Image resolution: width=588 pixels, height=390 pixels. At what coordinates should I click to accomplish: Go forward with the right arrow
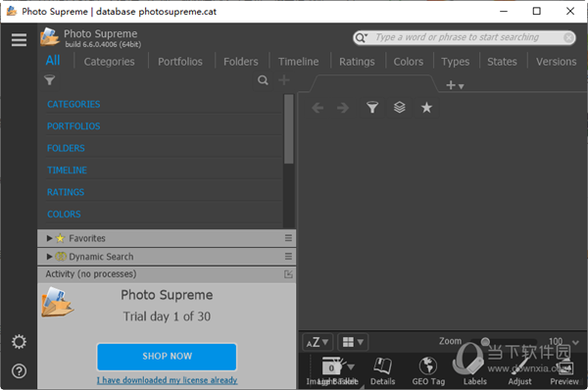point(343,108)
